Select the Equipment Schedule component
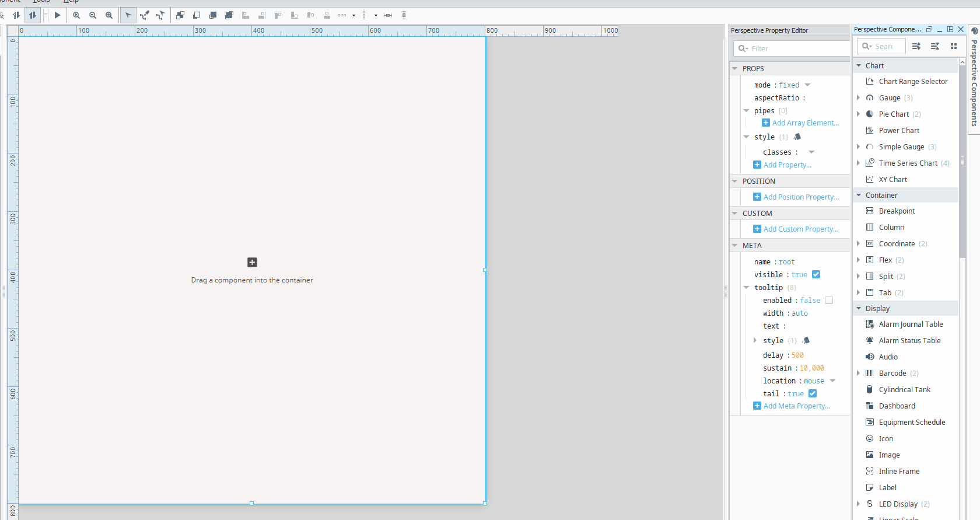Screen dimensions: 980x520 tap(912, 423)
